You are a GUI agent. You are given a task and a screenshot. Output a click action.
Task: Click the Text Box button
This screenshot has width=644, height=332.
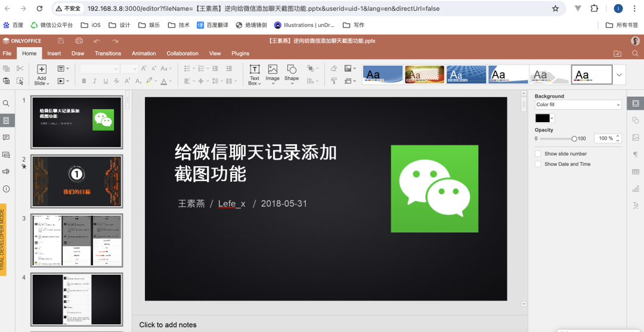[255, 75]
